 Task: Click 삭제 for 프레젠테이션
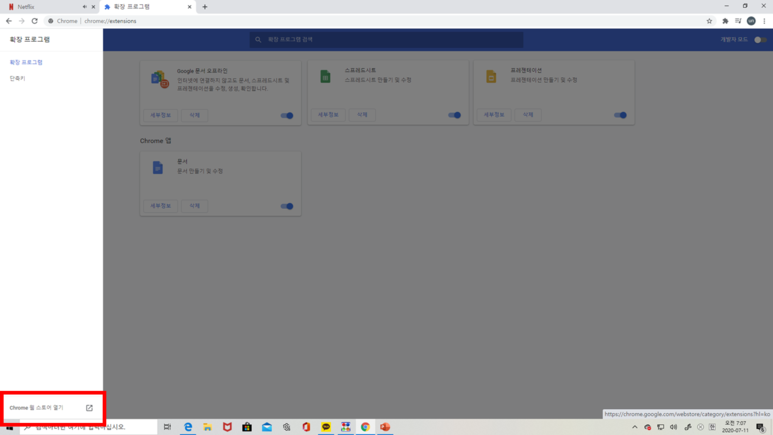click(x=528, y=114)
